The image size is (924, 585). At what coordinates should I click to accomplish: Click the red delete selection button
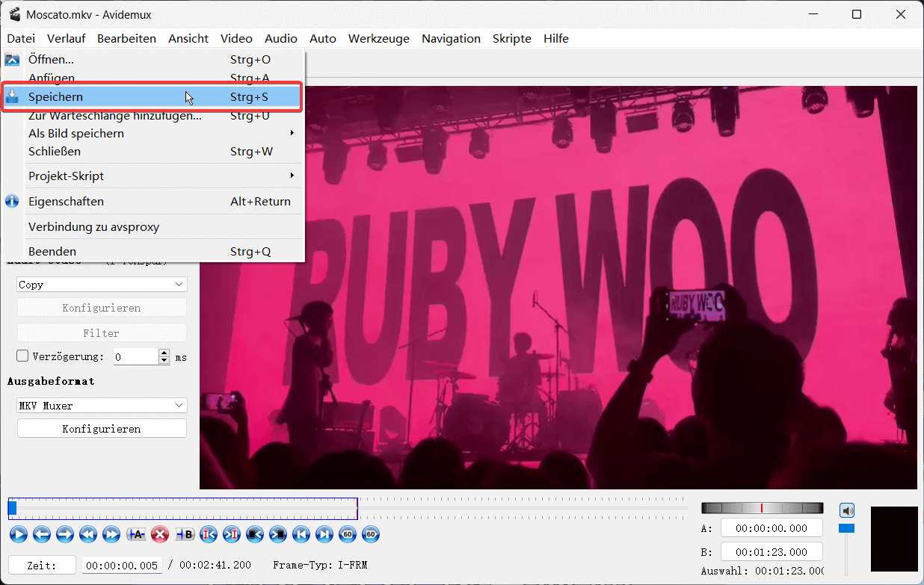click(159, 534)
